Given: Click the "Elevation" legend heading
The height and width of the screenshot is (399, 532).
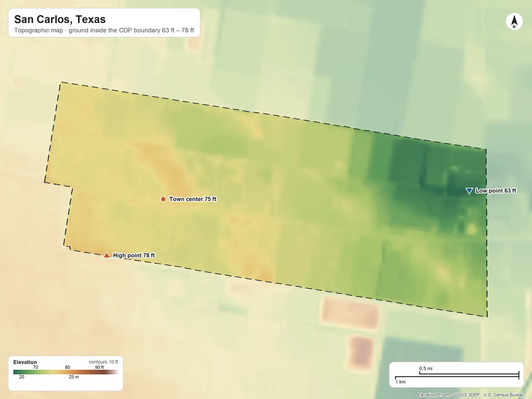Looking at the screenshot, I should tap(25, 362).
